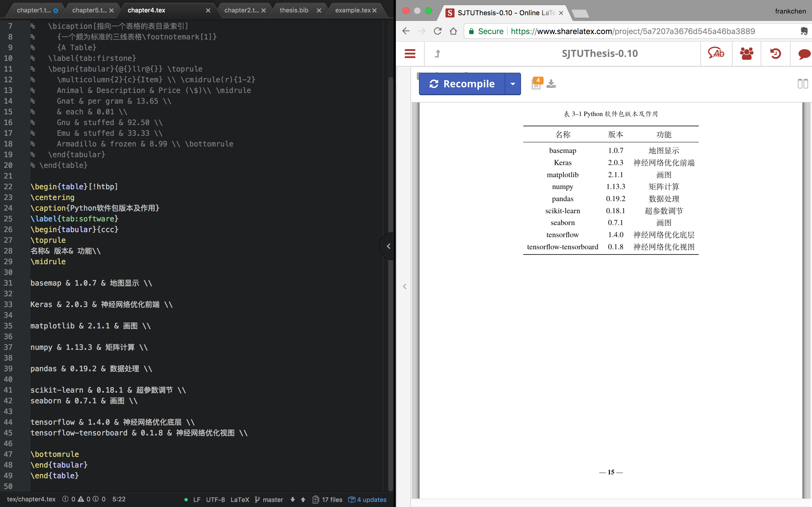
Task: Open the ShareLaTeX hamburger menu
Action: point(410,54)
